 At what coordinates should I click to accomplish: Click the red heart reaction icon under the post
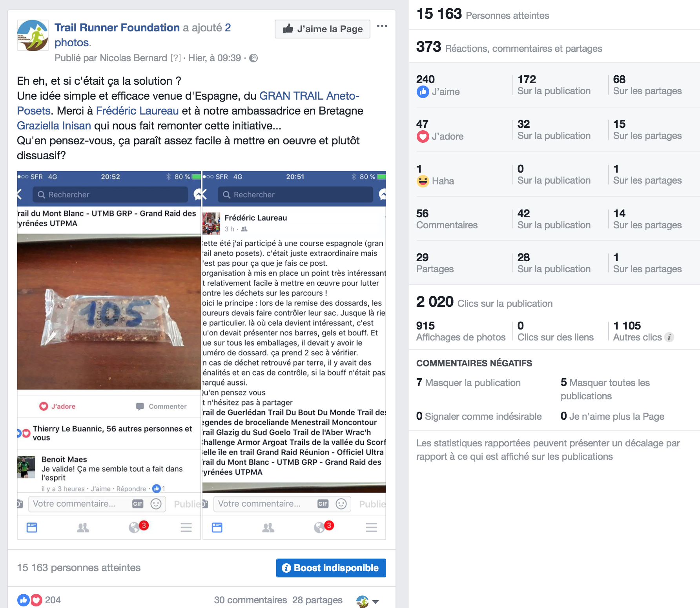tap(36, 600)
